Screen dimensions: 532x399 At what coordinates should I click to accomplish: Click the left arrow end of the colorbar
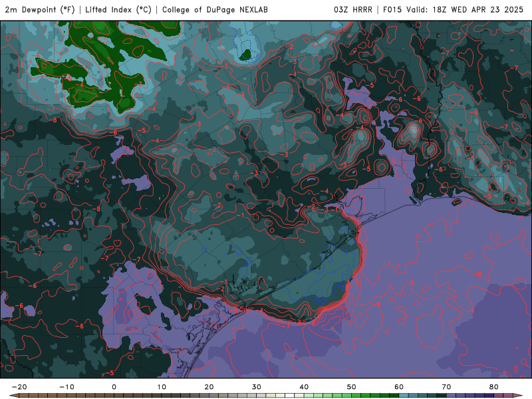coord(13,396)
